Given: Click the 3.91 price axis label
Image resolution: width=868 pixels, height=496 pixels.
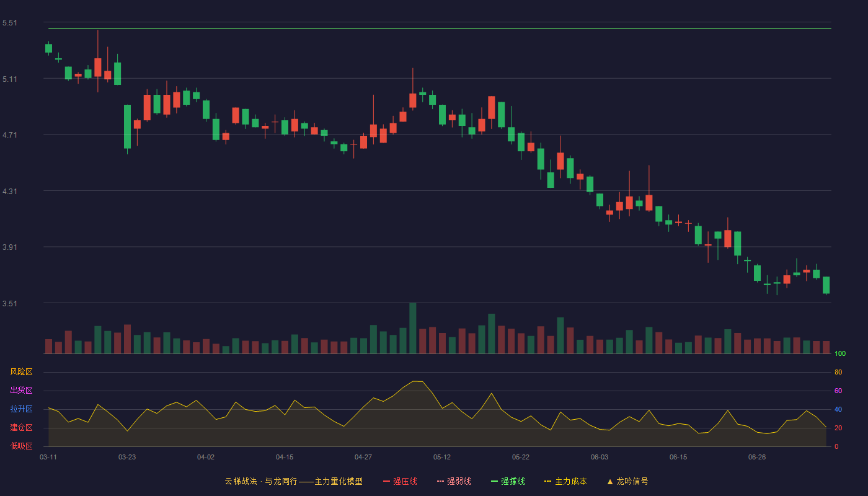Looking at the screenshot, I should click(10, 247).
